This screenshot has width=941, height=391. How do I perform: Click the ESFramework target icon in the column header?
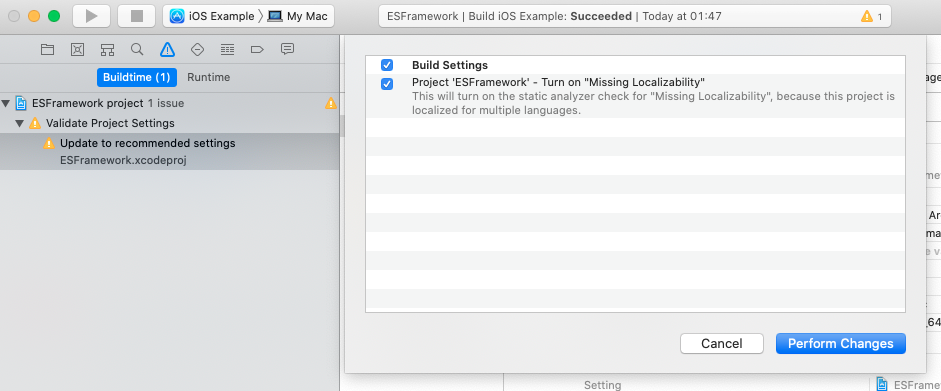coord(882,384)
